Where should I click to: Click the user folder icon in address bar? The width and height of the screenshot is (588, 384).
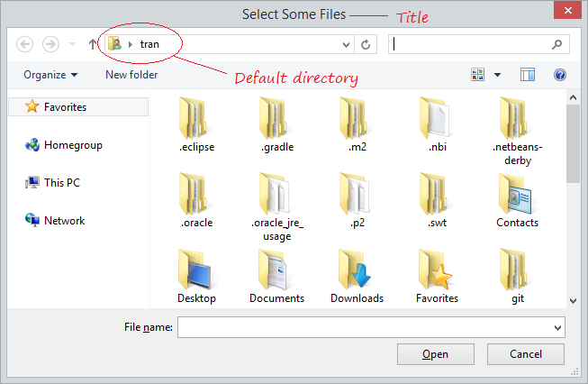[x=114, y=44]
